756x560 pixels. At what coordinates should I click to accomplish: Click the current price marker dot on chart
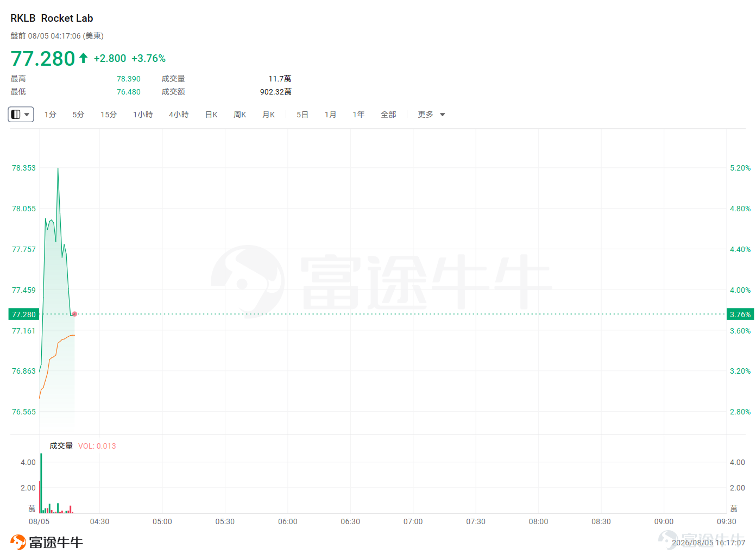click(x=74, y=314)
